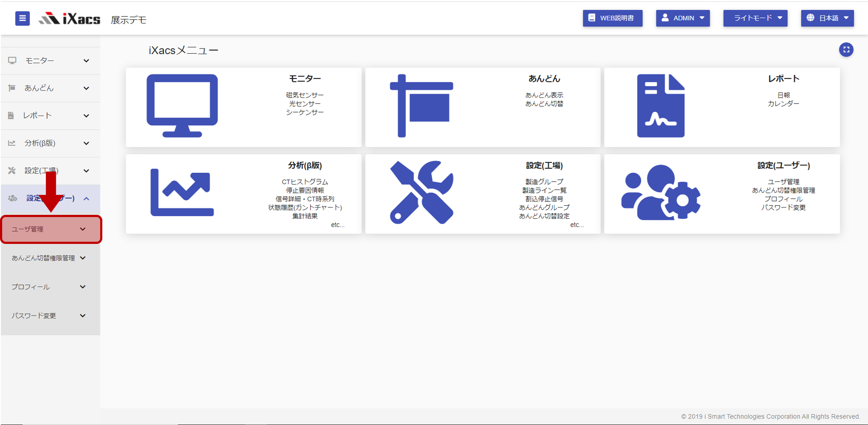Viewport: 868px width, 425px height.
Task: Click 日報 in report card
Action: [783, 95]
